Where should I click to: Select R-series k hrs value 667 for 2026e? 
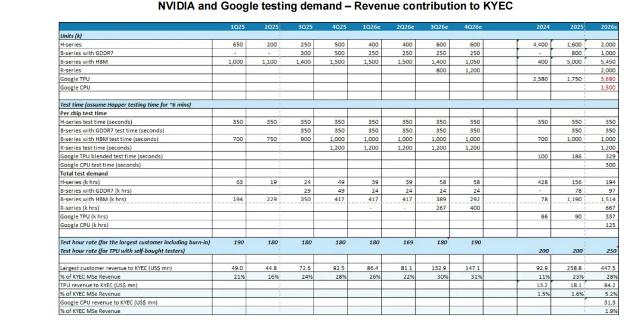(611, 208)
